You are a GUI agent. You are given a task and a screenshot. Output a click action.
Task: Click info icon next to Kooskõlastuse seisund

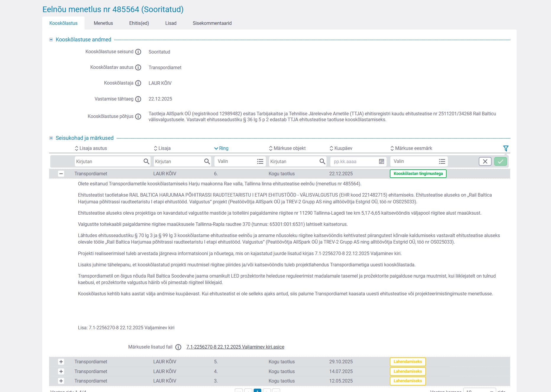click(x=138, y=52)
